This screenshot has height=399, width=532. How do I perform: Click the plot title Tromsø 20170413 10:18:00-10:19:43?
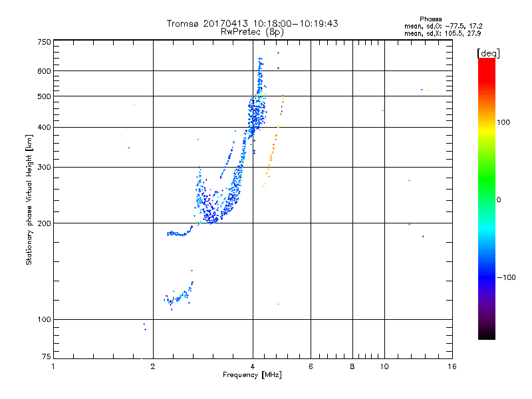coord(252,23)
